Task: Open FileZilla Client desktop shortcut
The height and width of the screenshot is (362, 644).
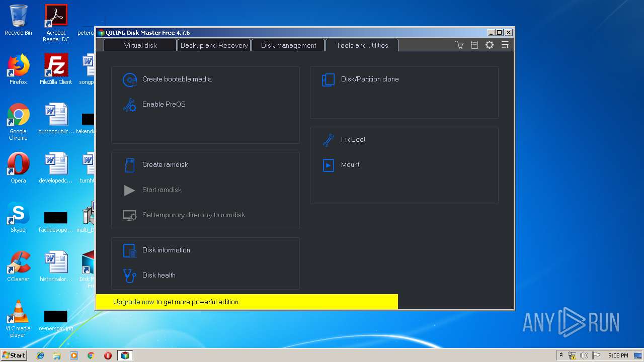Action: click(56, 69)
